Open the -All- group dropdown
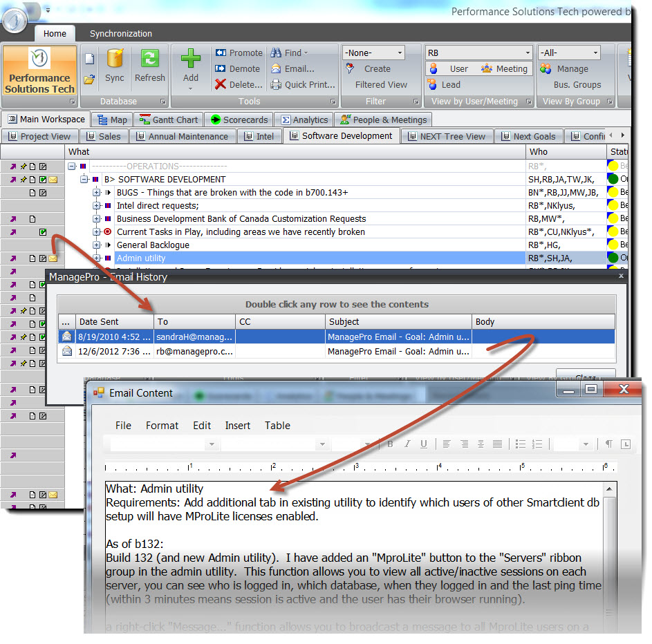 [595, 53]
